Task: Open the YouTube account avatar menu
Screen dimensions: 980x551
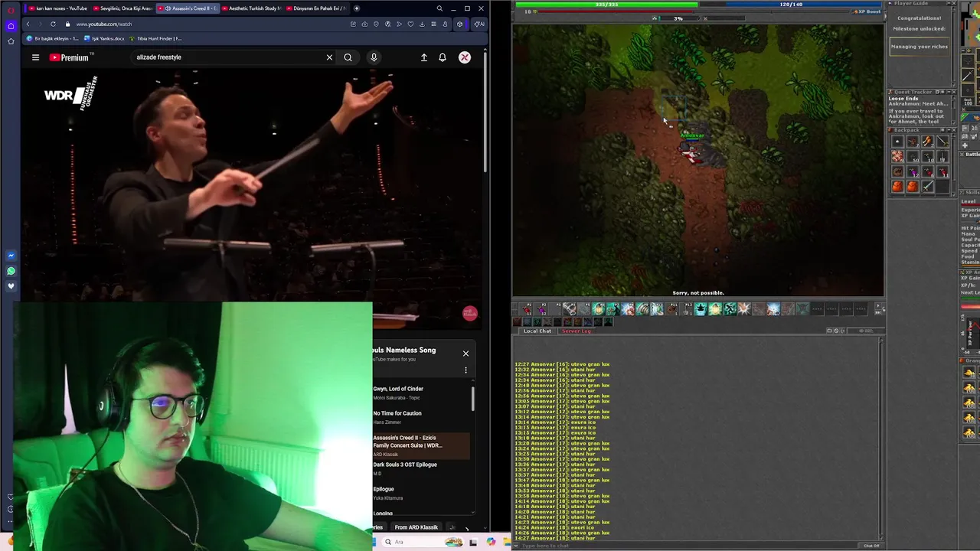Action: pyautogui.click(x=464, y=57)
